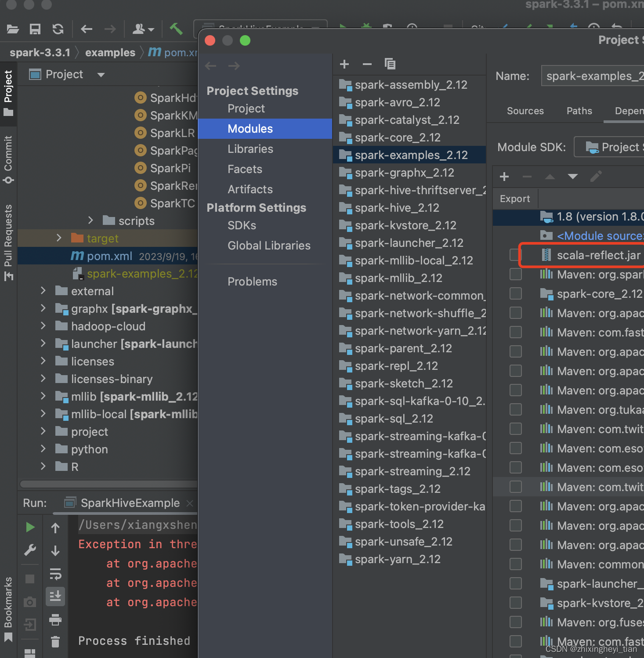Expand the scripts folder in project tree
Screen dimensions: 644x658
tap(90, 221)
